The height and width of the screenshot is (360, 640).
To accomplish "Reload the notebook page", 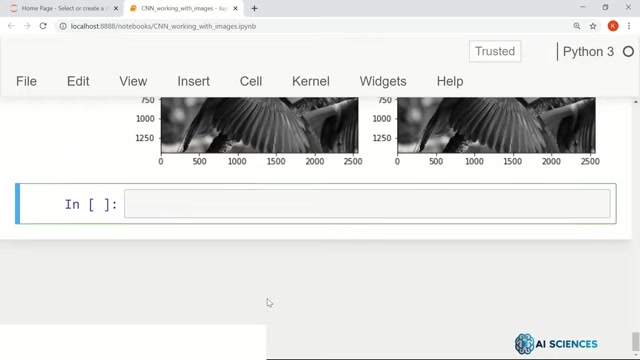I will tap(43, 26).
